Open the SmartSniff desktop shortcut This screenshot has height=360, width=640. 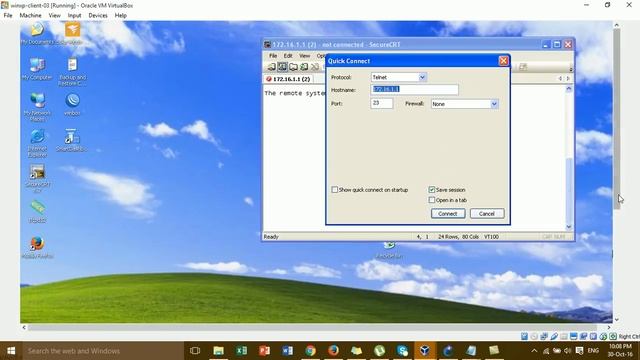(x=71, y=140)
